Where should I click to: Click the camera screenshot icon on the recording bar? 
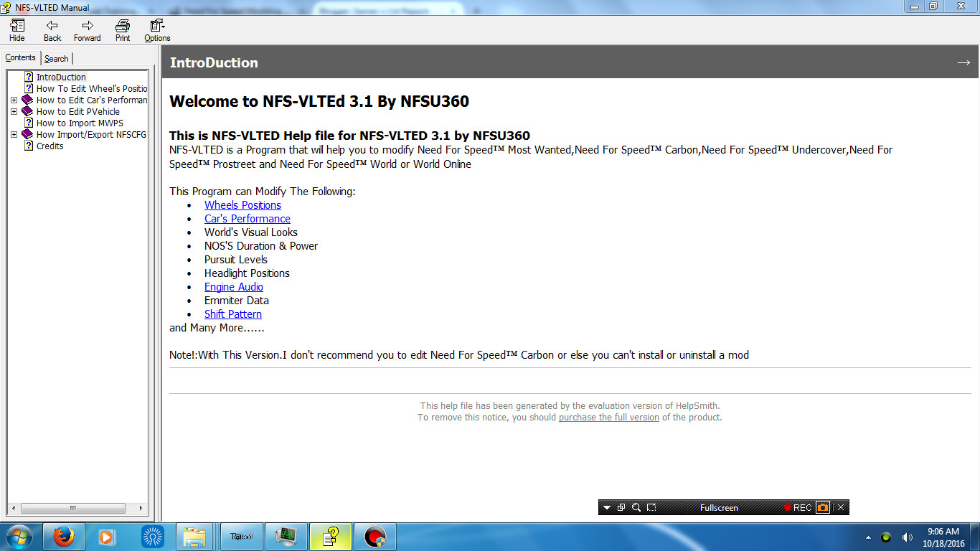(822, 507)
